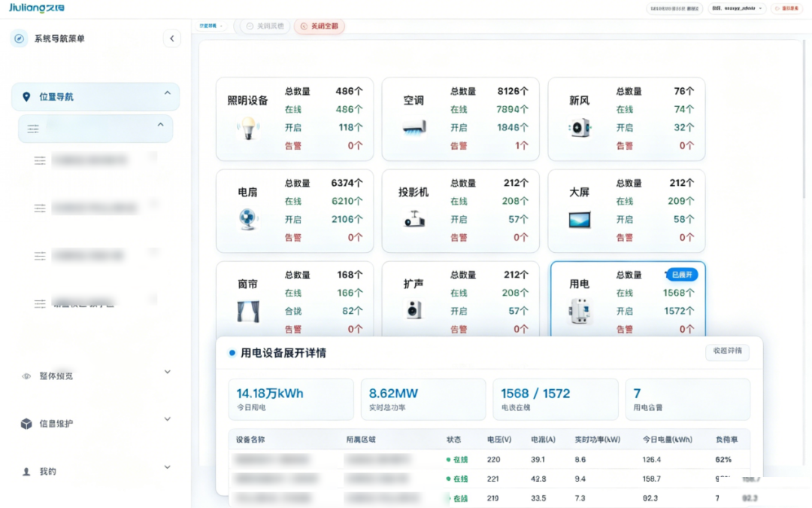812x508 pixels.
Task: Click the eye icon beside 整体预览
Action: tap(26, 376)
